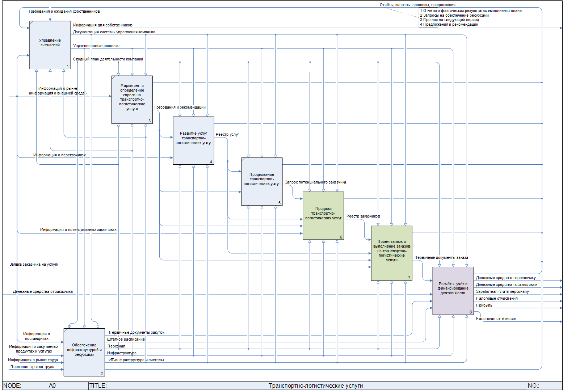
Task: Click the 'Прибыль' output label
Action: (484, 305)
